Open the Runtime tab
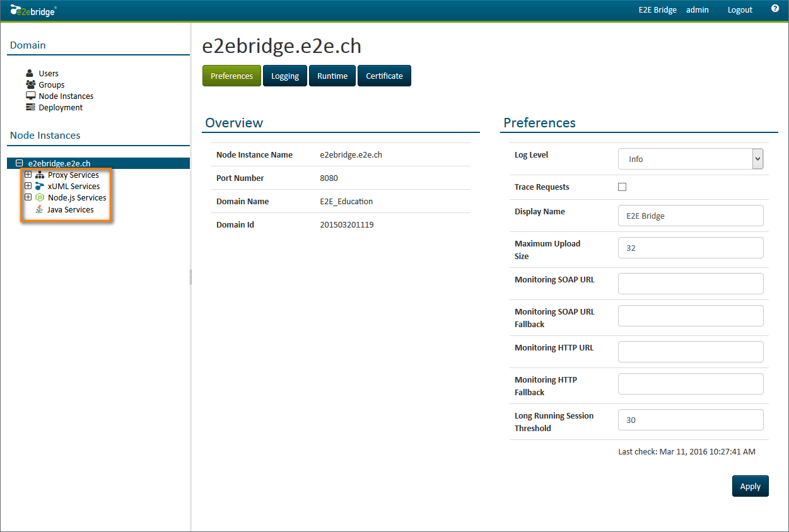Image resolution: width=789 pixels, height=532 pixels. (x=332, y=76)
